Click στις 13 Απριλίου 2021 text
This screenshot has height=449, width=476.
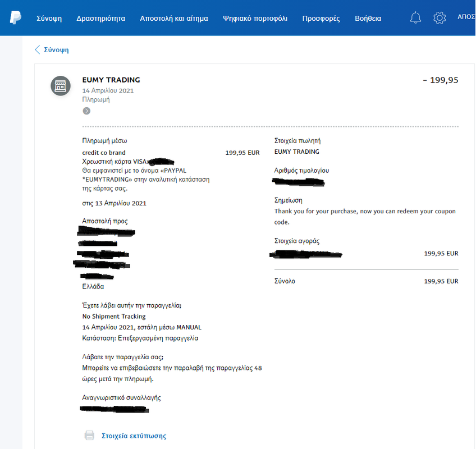pyautogui.click(x=114, y=203)
